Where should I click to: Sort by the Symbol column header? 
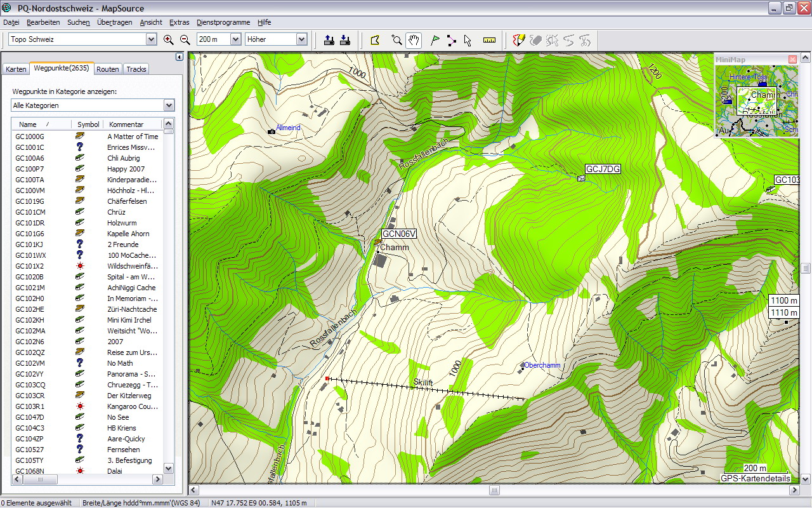[88, 124]
